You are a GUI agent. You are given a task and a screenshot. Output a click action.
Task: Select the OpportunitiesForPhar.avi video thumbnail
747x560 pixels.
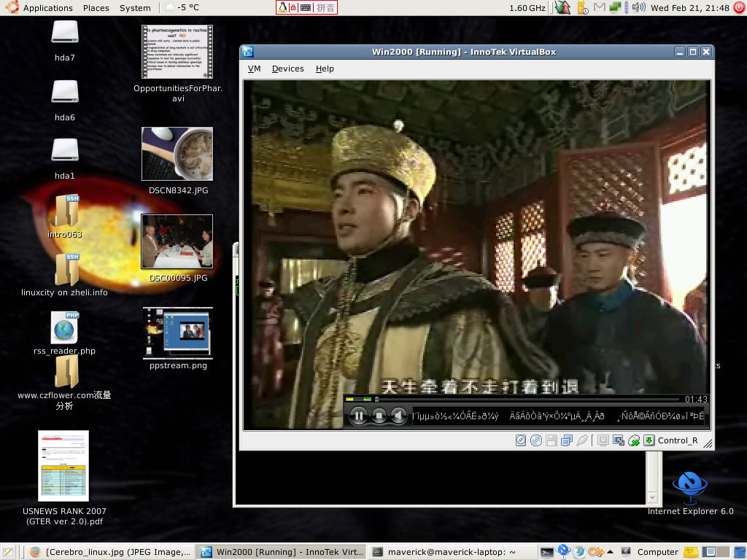[x=177, y=52]
